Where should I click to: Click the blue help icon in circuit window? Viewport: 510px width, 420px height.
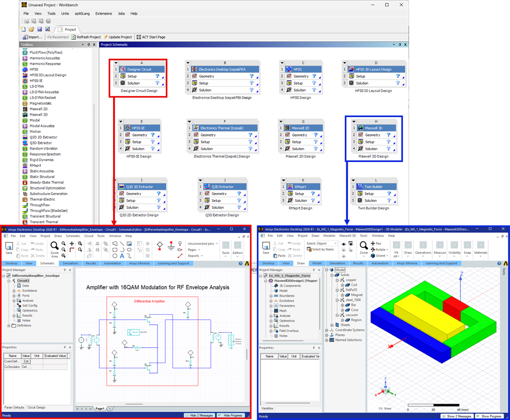(x=241, y=264)
